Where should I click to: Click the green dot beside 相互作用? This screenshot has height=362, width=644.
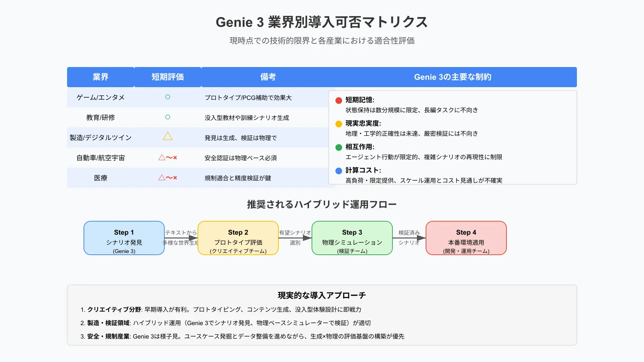pos(339,147)
